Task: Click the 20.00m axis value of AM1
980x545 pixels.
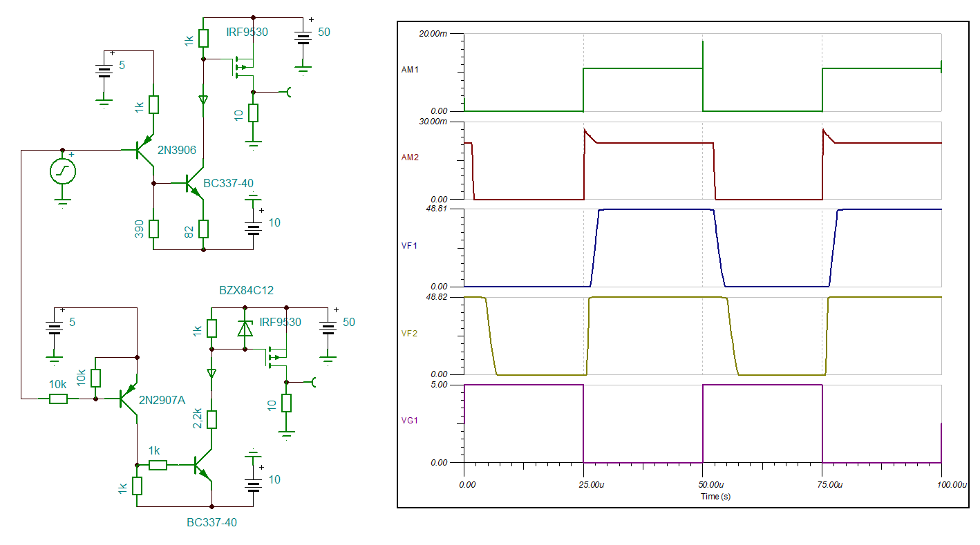Action: point(434,33)
